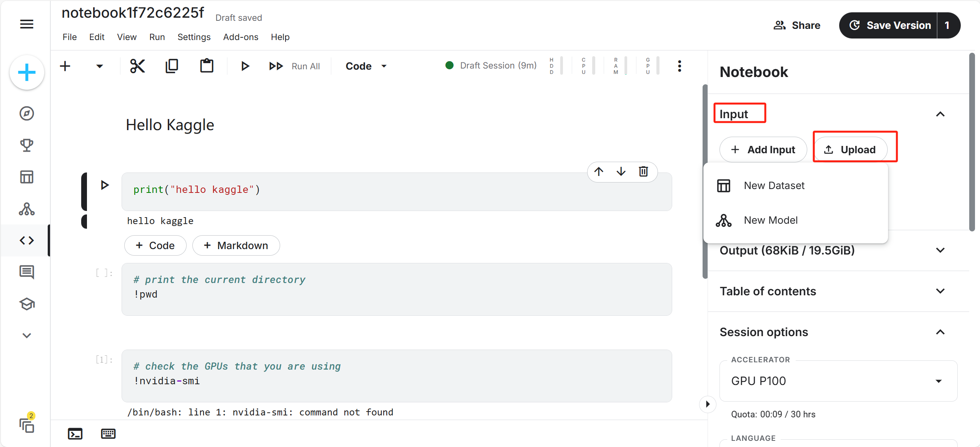Open the Code cell type dropdown
The width and height of the screenshot is (980, 447).
coord(366,66)
